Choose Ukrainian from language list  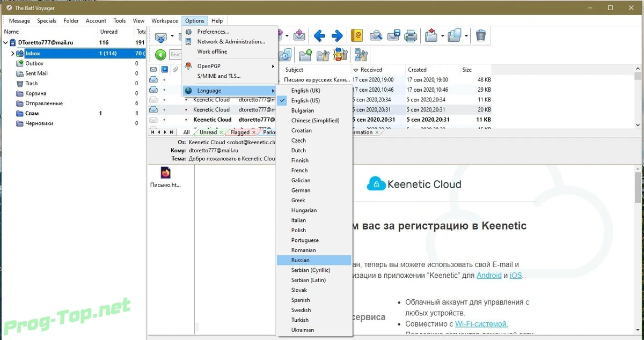click(314, 330)
